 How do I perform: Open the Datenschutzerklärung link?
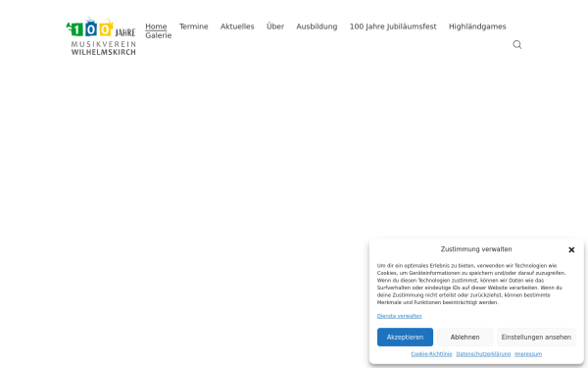tap(483, 353)
